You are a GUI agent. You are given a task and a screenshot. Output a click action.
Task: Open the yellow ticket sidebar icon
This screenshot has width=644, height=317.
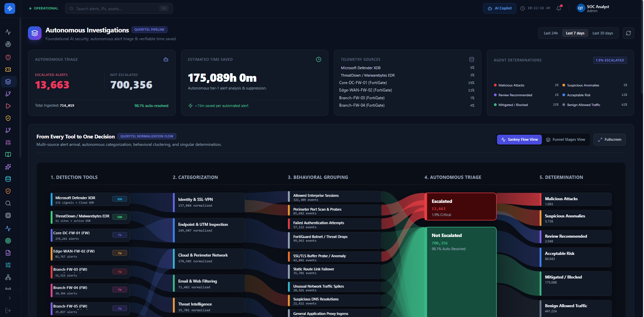pyautogui.click(x=8, y=70)
